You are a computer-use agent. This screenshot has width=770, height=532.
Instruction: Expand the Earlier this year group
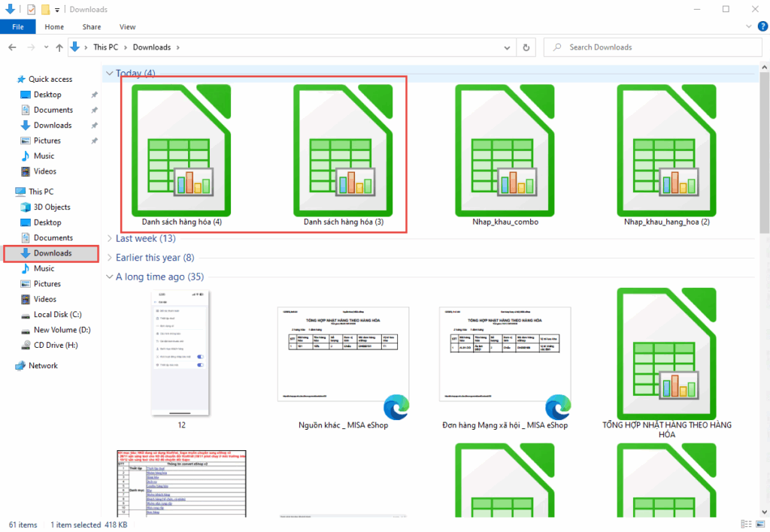coord(110,258)
